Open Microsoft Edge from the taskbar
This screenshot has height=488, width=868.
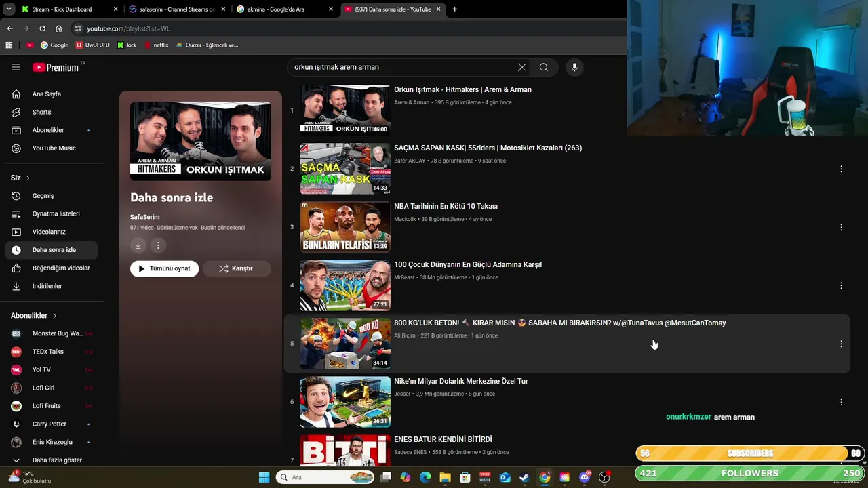click(x=425, y=477)
